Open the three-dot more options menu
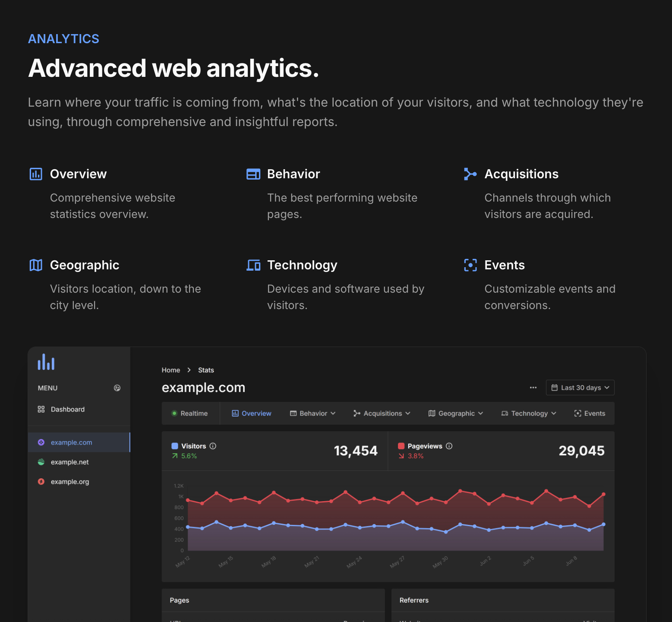This screenshot has height=622, width=672. (x=533, y=388)
